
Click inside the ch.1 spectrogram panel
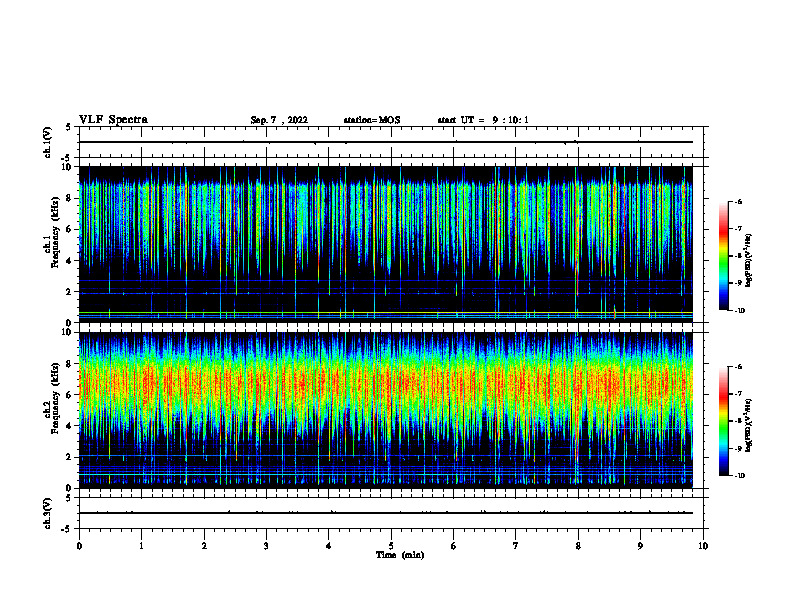(x=386, y=244)
